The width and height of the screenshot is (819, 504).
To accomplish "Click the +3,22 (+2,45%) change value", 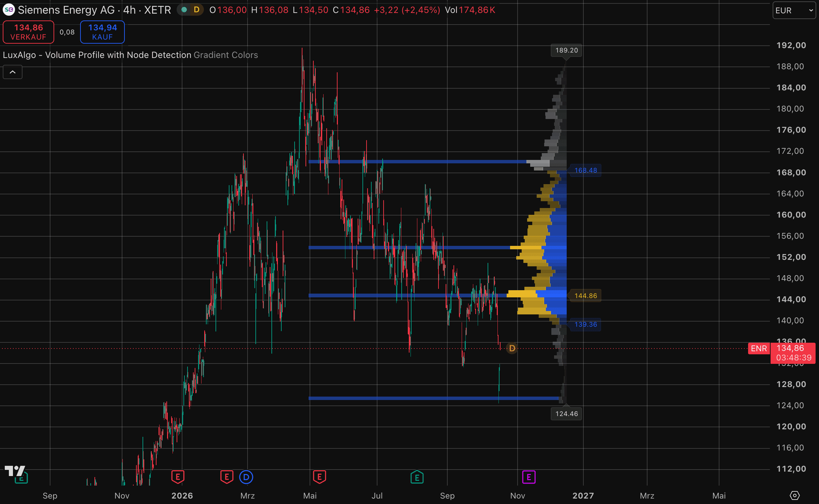I will pyautogui.click(x=407, y=10).
